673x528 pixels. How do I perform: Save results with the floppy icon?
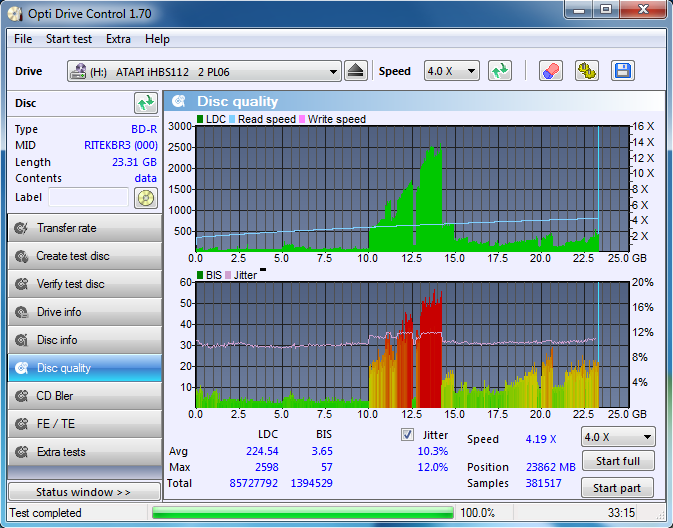(623, 71)
